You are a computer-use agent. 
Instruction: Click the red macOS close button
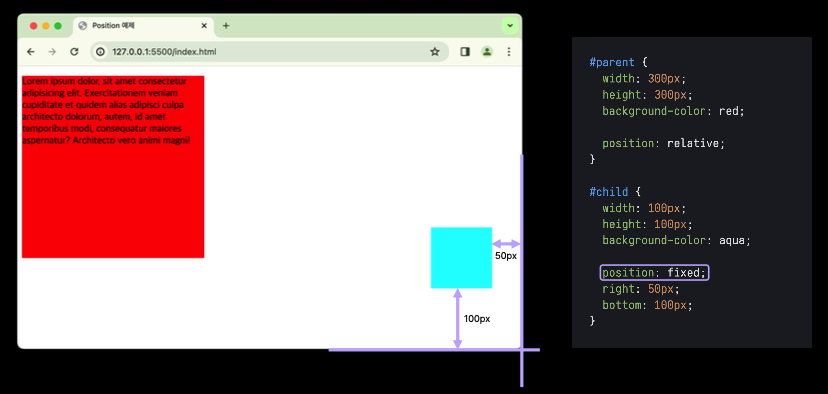[x=34, y=25]
